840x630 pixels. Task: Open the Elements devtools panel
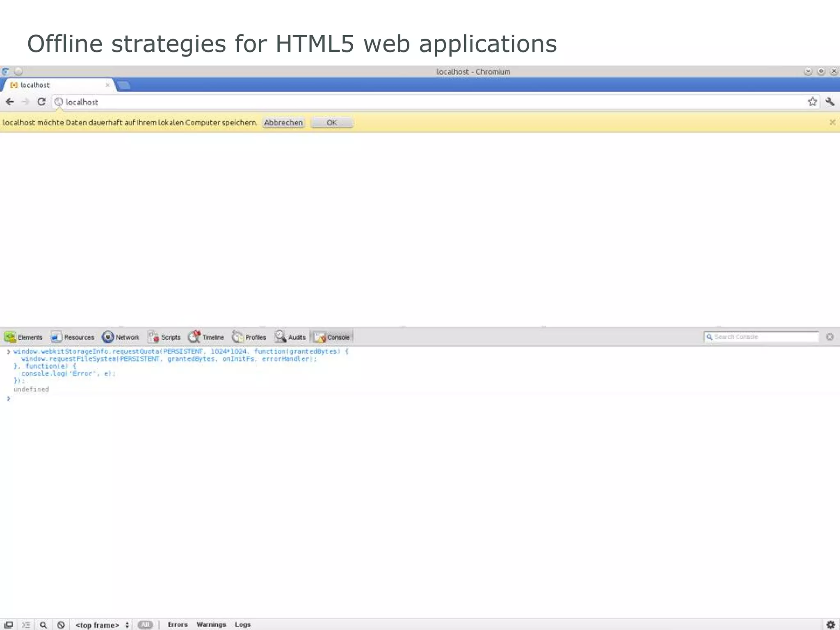[24, 337]
